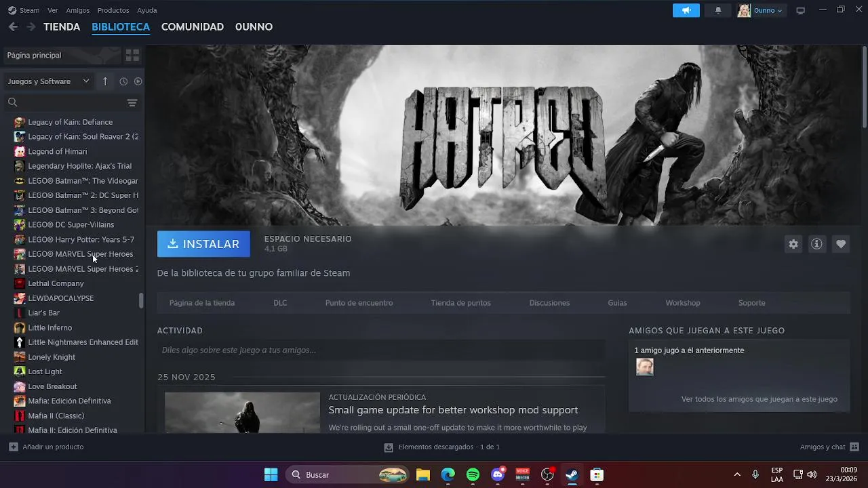The image size is (868, 488).
Task: Click Lethal Company game icon in list
Action: pos(20,283)
